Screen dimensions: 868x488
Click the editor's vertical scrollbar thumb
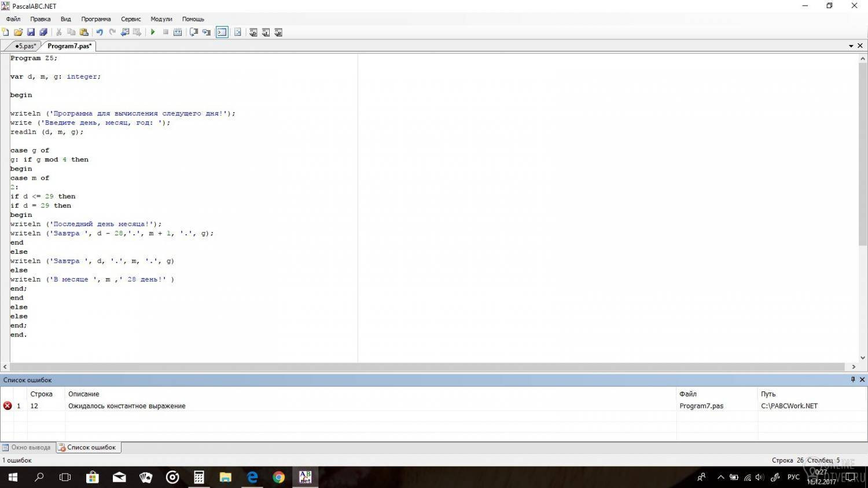coord(863,155)
